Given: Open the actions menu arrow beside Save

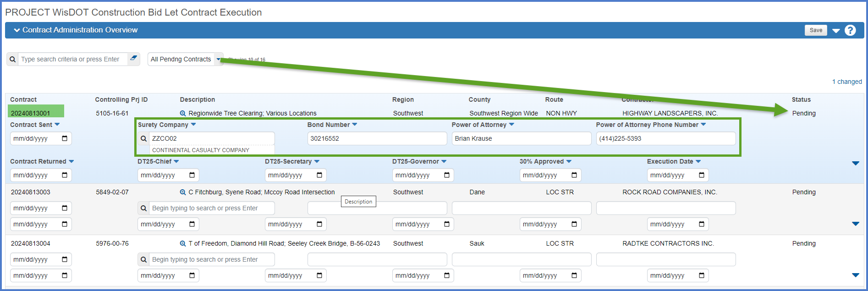Looking at the screenshot, I should tap(836, 31).
